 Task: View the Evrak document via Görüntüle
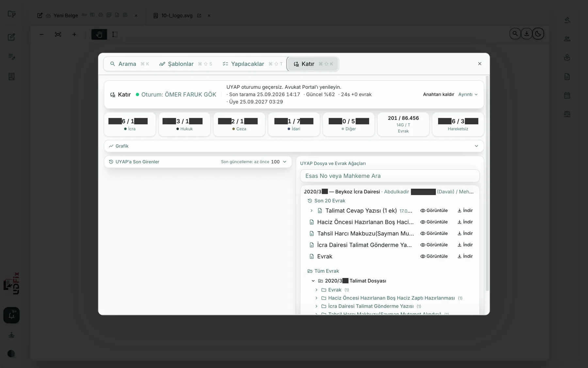click(x=434, y=256)
